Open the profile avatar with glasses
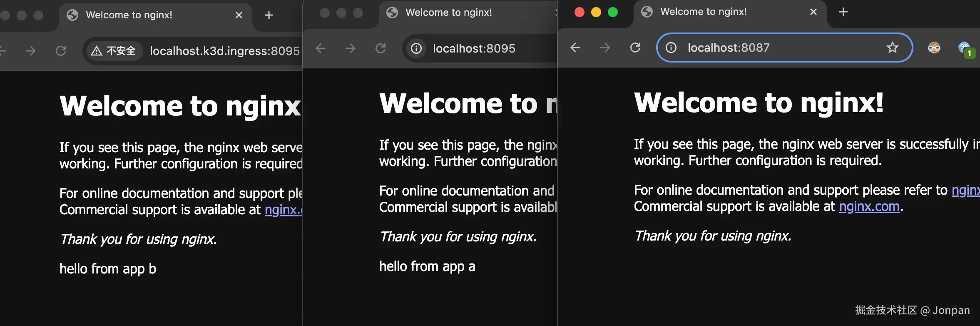This screenshot has width=980, height=326. click(x=934, y=48)
